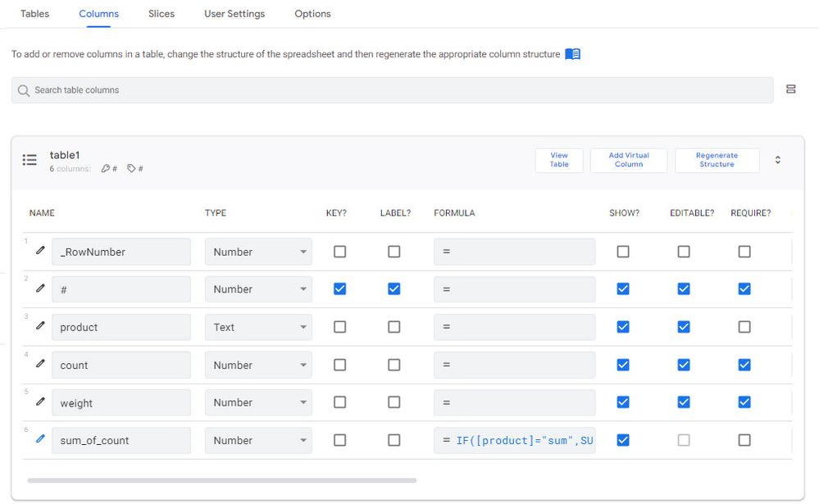Collapse the table1 section with arrows
This screenshot has width=819, height=504.
pos(778,160)
